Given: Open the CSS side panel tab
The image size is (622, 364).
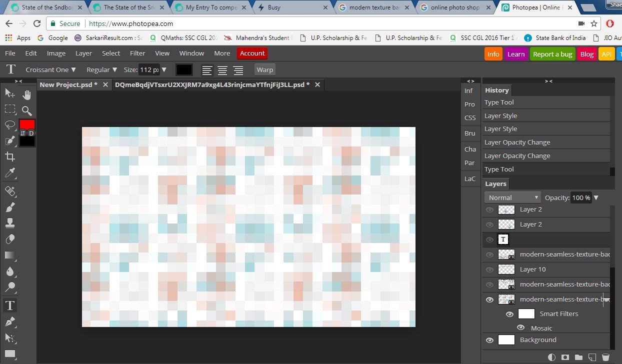Looking at the screenshot, I should click(470, 117).
